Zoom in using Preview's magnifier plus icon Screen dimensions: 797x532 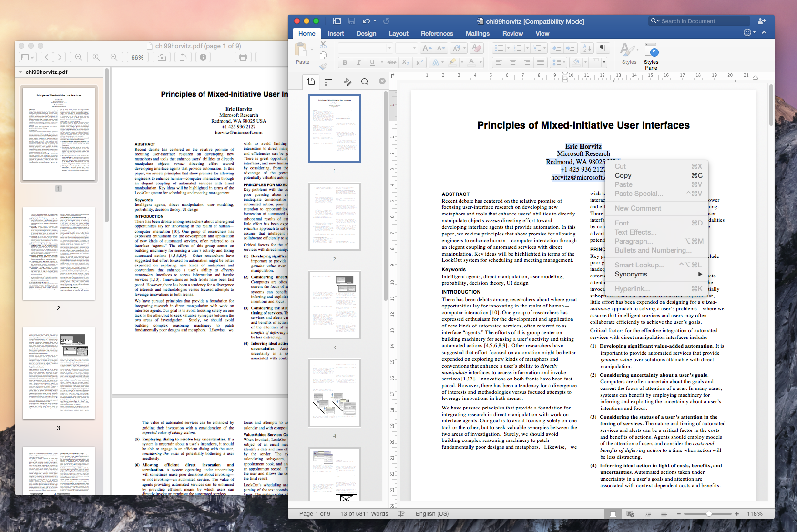[114, 57]
